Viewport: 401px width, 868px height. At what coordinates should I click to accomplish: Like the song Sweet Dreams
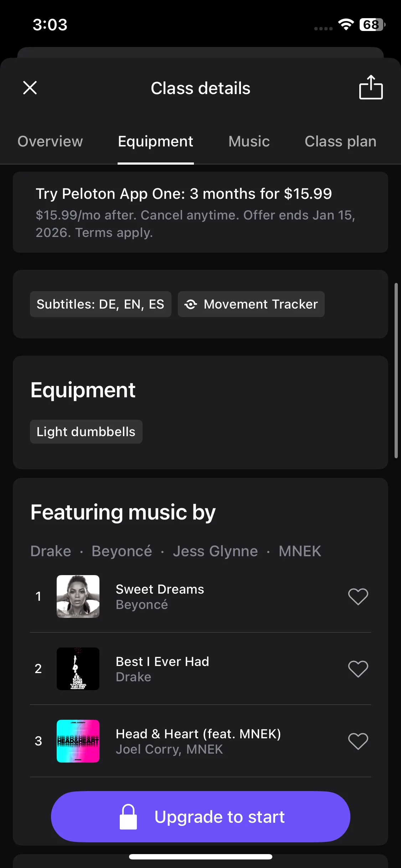pyautogui.click(x=358, y=596)
